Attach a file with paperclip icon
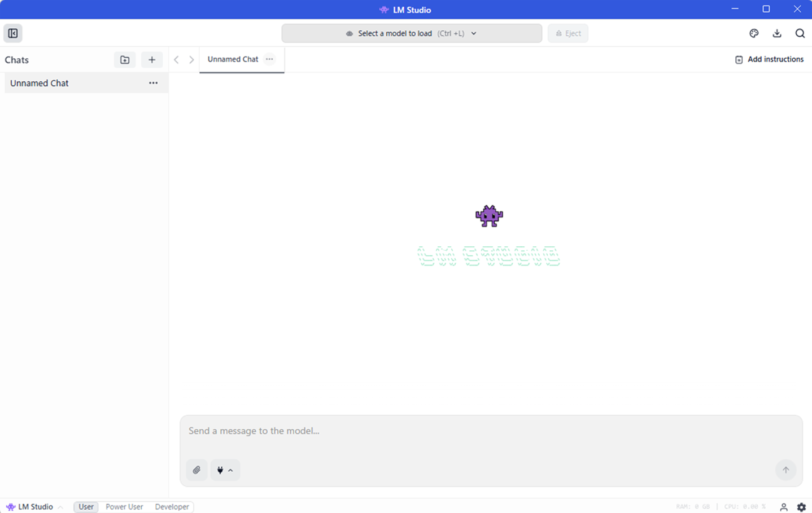Viewport: 812px width, 513px height. 197,470
